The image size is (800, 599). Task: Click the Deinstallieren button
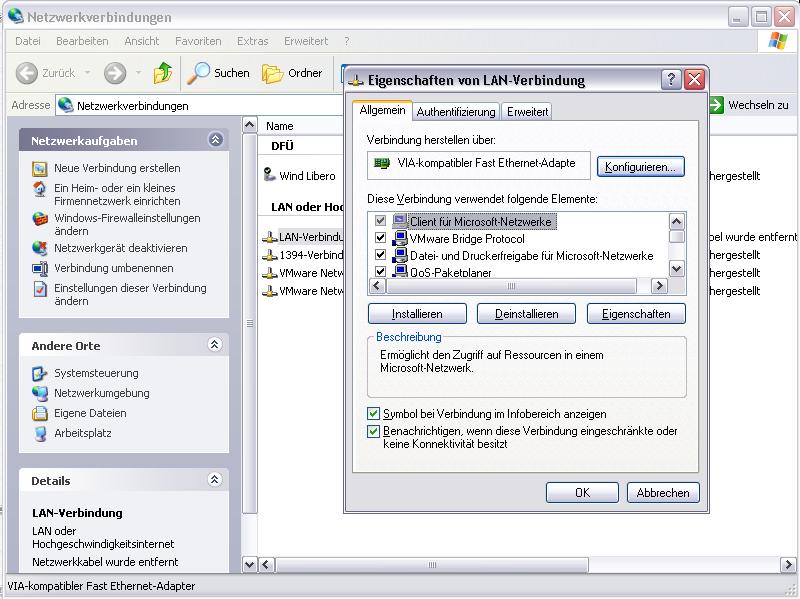click(527, 314)
